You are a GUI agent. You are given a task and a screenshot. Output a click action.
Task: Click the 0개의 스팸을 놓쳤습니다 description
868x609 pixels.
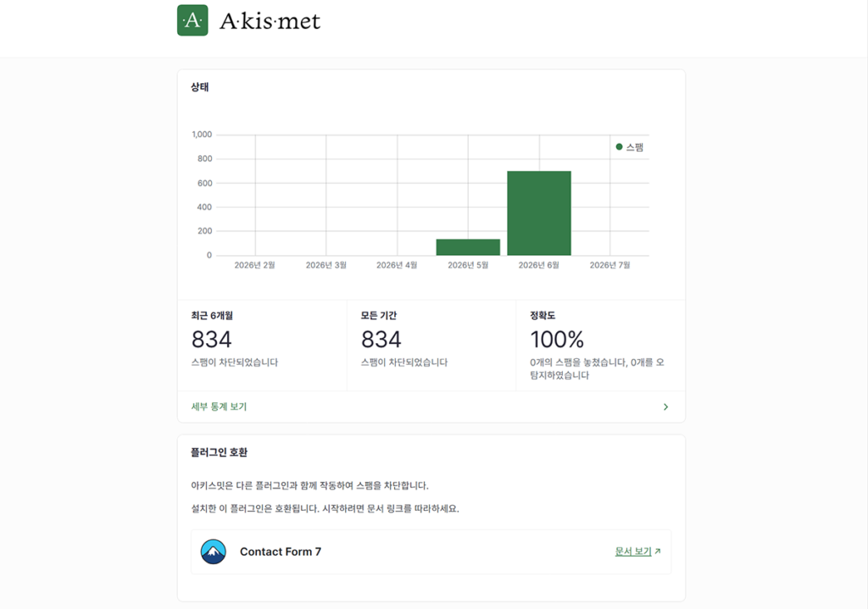click(x=597, y=368)
